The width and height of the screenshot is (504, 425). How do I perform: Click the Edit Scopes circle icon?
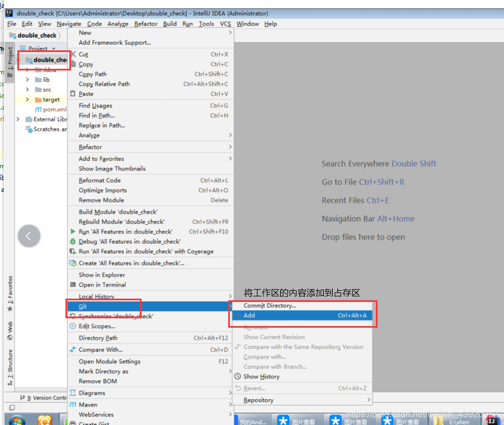click(x=73, y=326)
